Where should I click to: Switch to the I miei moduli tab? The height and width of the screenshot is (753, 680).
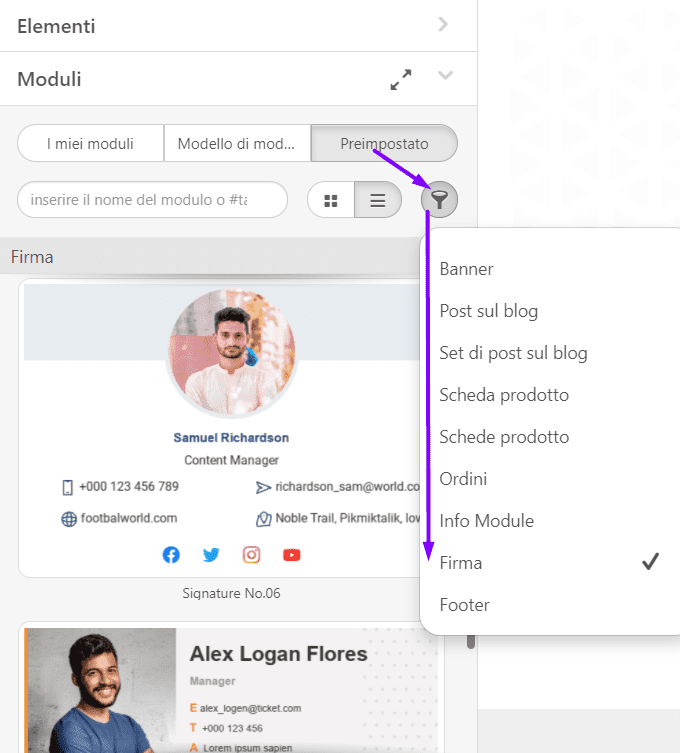(x=90, y=144)
